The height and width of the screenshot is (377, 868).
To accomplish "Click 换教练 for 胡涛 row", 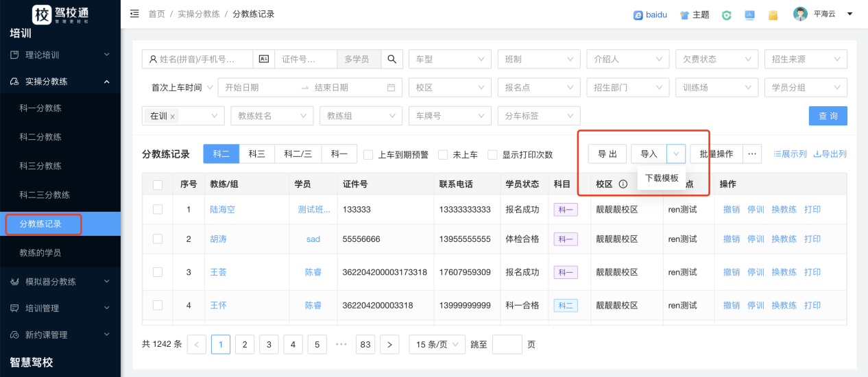I will [x=784, y=239].
